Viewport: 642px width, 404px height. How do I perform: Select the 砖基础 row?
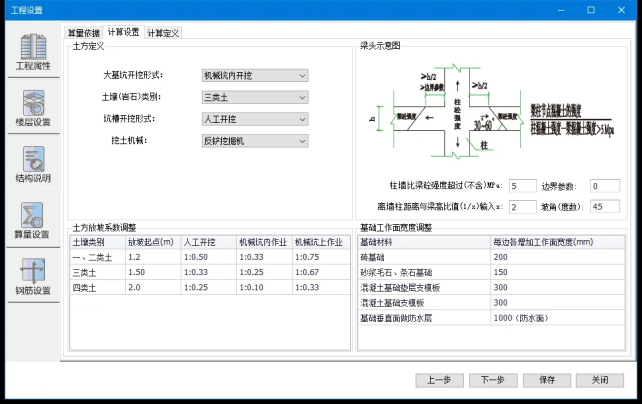[x=491, y=257]
